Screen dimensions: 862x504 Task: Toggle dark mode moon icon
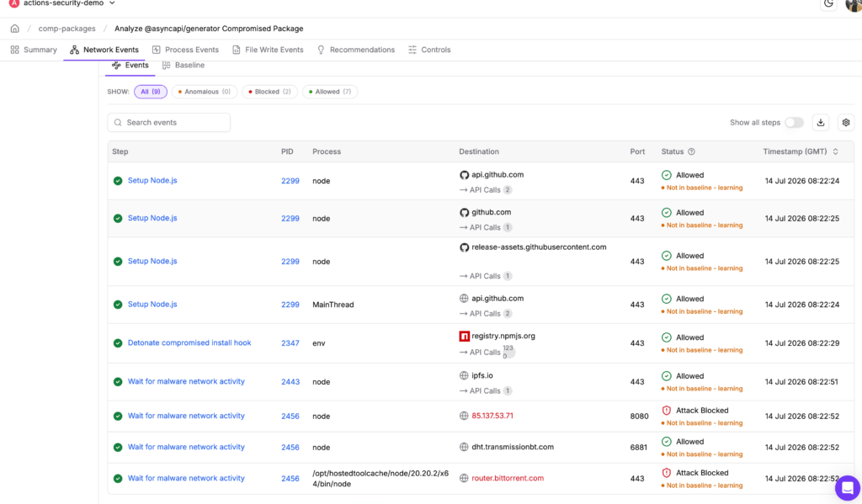(x=828, y=4)
